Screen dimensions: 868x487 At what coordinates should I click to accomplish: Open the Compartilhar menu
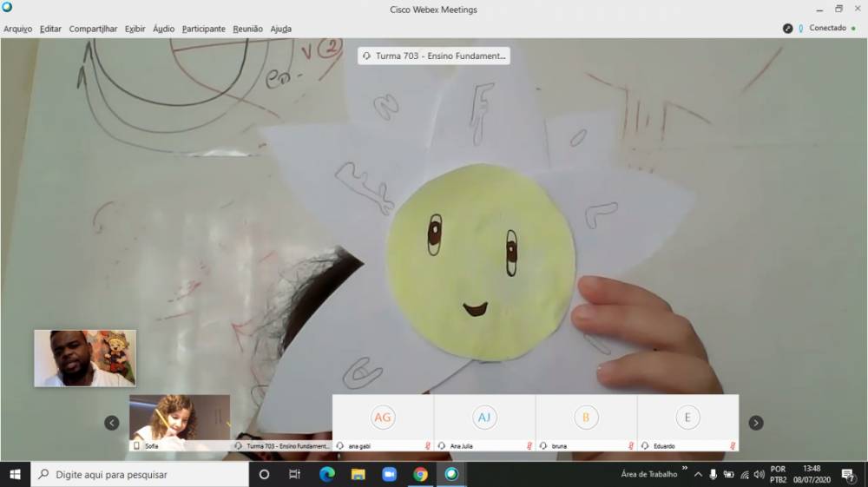[x=93, y=29]
